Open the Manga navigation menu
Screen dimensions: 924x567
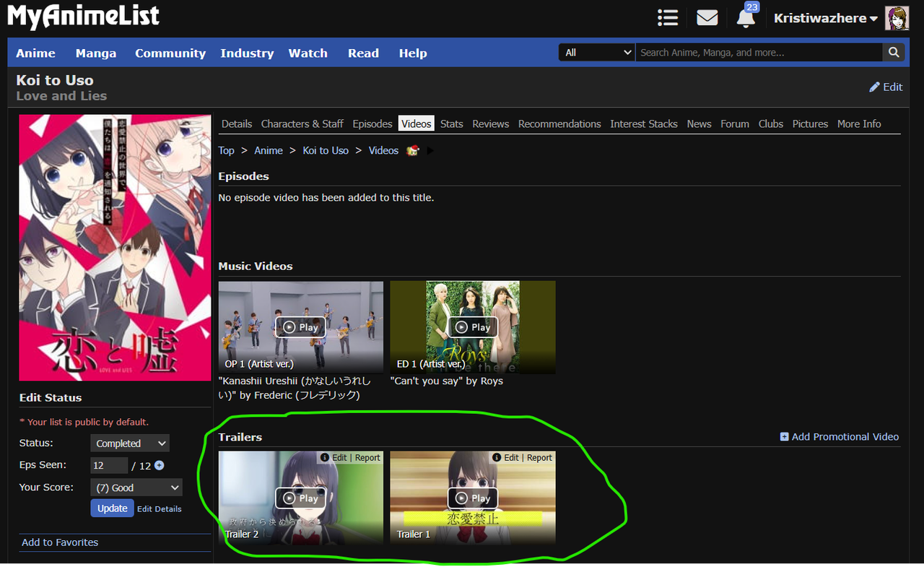(96, 53)
